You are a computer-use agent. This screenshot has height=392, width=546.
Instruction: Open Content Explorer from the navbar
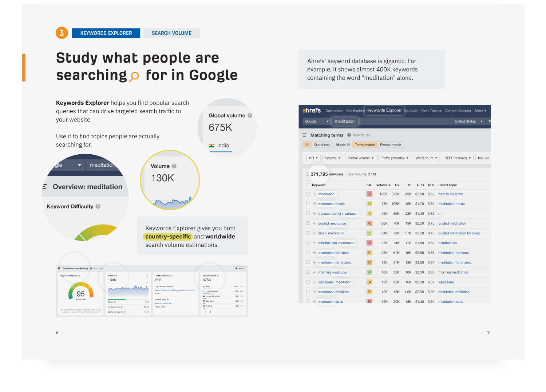[x=458, y=111]
